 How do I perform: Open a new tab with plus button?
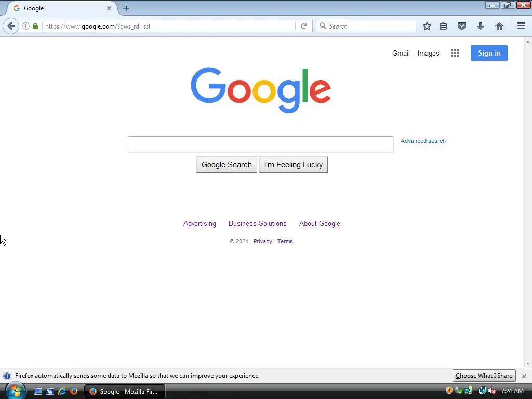pyautogui.click(x=126, y=8)
